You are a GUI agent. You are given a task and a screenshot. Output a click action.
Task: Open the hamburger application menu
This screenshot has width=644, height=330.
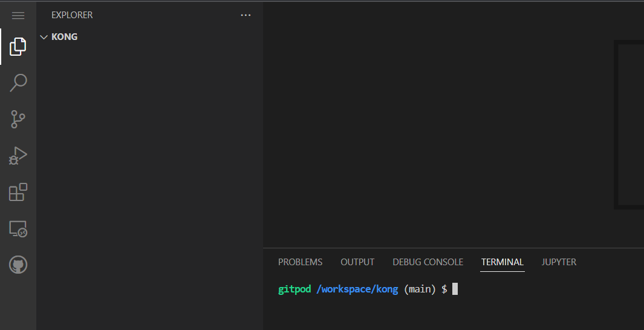pyautogui.click(x=18, y=15)
